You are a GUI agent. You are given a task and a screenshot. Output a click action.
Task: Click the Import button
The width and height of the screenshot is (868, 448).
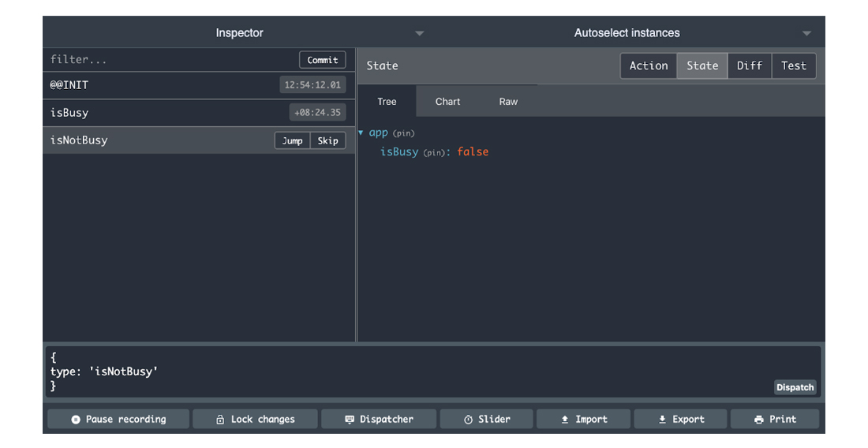[x=583, y=420]
